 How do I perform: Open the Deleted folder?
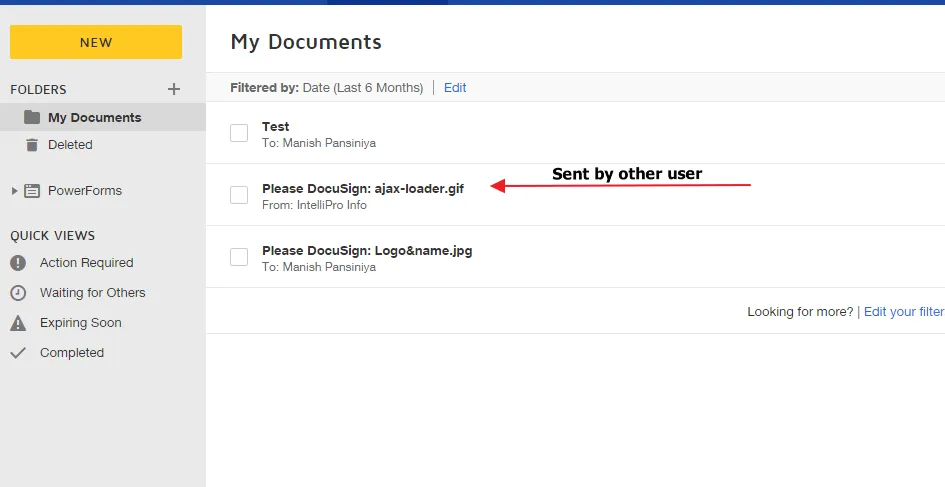(70, 145)
